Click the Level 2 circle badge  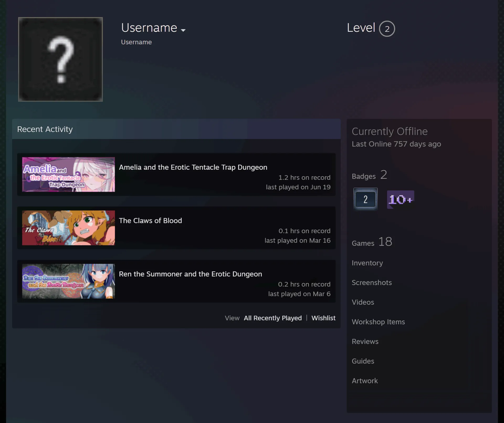pyautogui.click(x=387, y=29)
